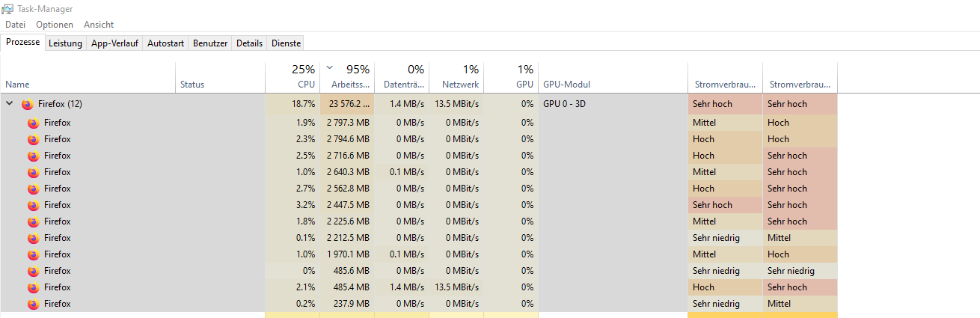Click Firefox icon of 485.6 MB process

[33, 271]
